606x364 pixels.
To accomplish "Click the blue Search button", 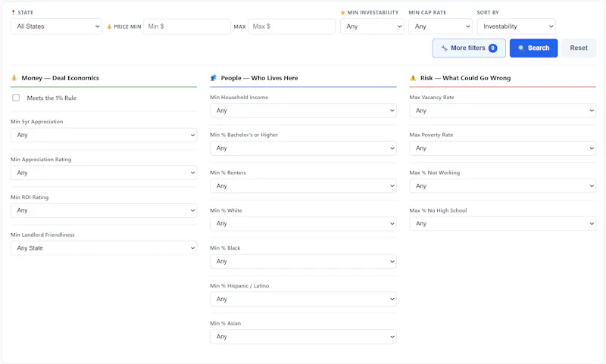I will [x=533, y=48].
